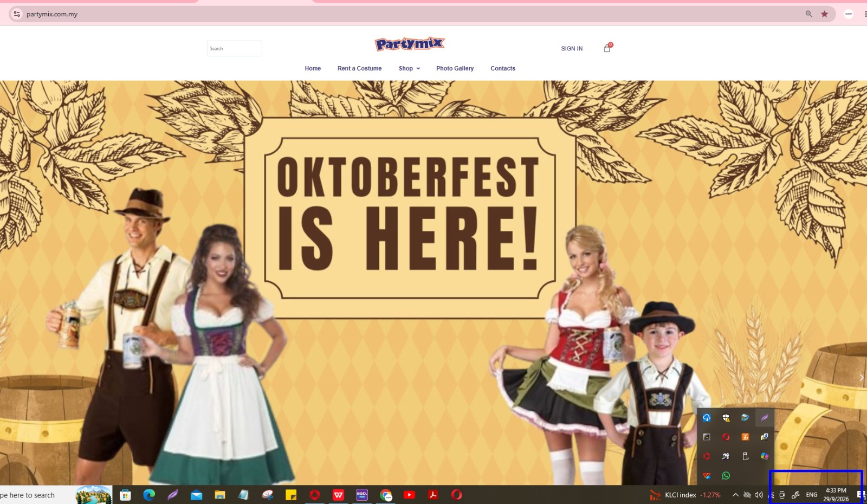Click Java update icon in tray
The width and height of the screenshot is (867, 504).
(745, 437)
